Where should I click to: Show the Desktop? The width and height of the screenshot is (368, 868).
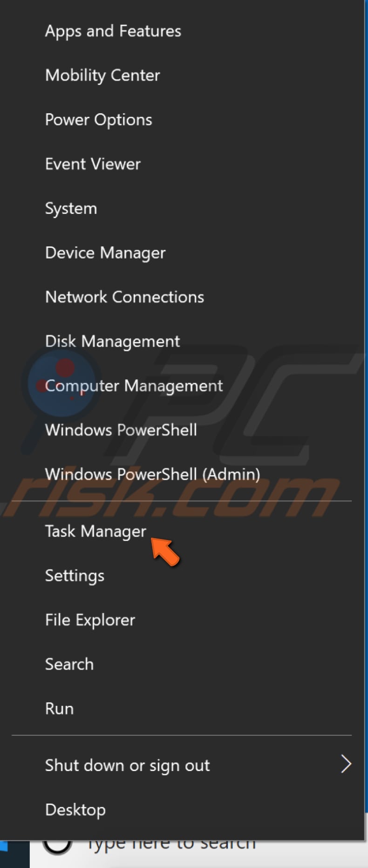tap(75, 810)
